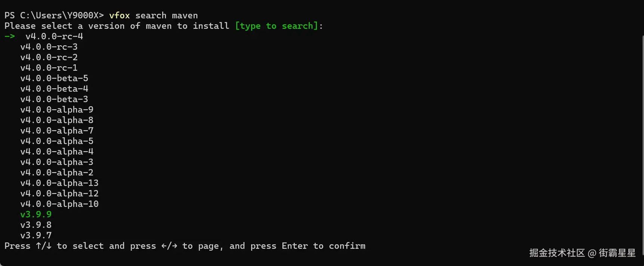
Task: Click the v3.9.8 version entry
Action: tap(36, 225)
